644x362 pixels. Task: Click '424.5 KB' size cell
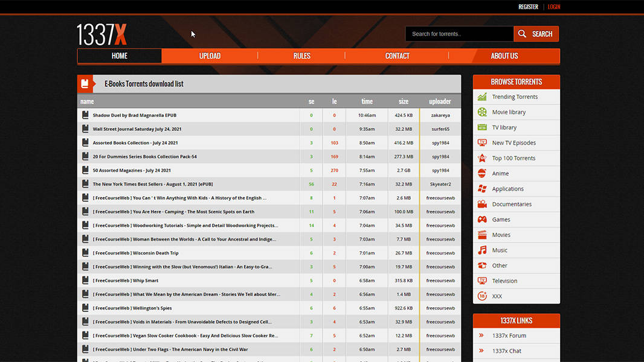404,115
